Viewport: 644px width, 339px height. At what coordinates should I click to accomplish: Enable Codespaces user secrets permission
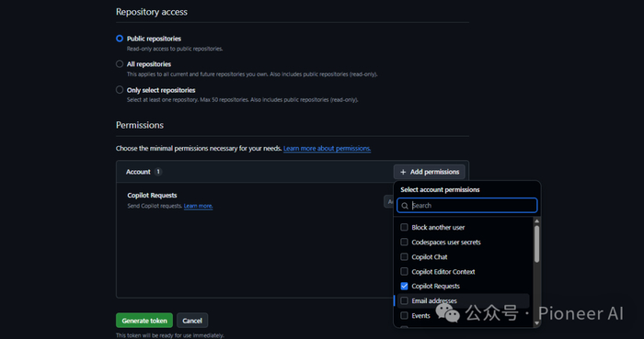coord(404,242)
